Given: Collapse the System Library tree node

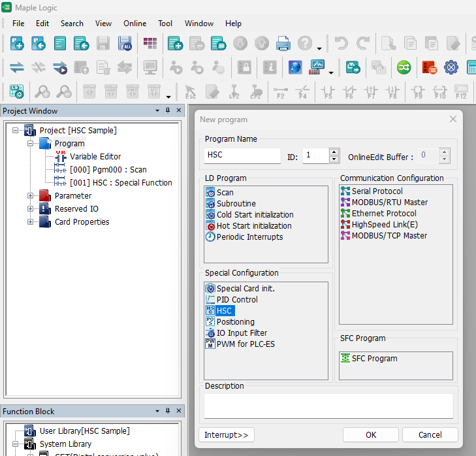Looking at the screenshot, I should 15,444.
